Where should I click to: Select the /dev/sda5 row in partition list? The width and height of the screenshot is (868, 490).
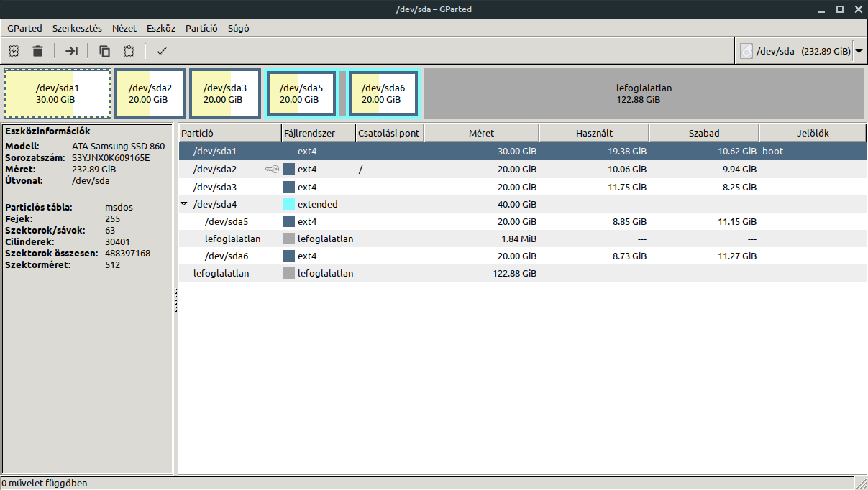[522, 221]
